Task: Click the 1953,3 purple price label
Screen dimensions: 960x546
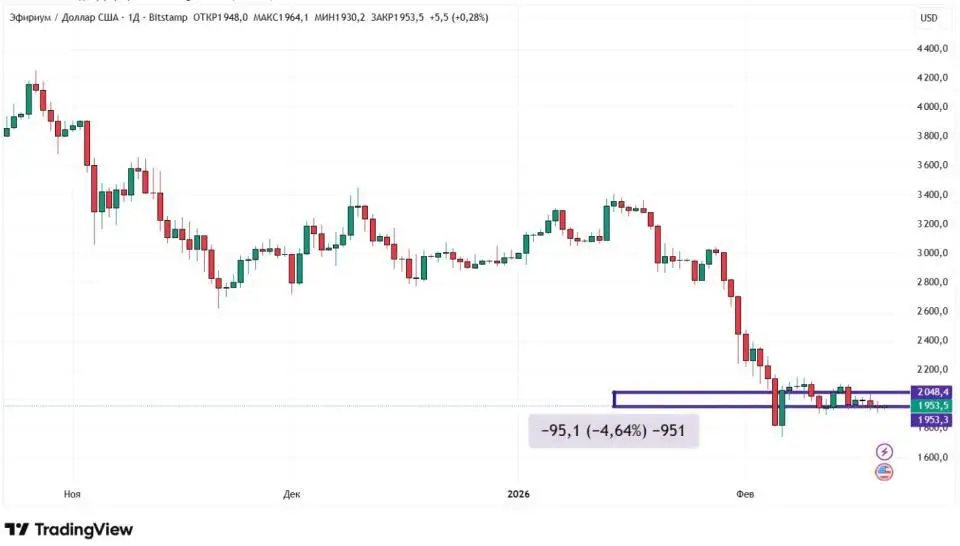Action: tap(931, 420)
